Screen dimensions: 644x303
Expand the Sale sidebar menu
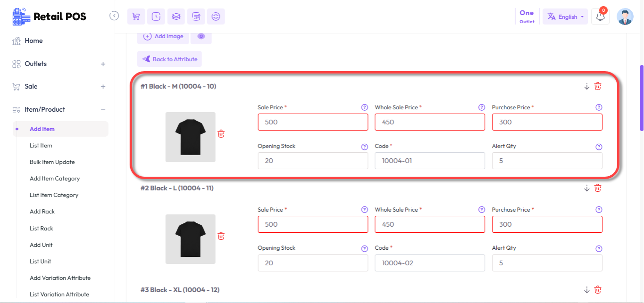[103, 87]
